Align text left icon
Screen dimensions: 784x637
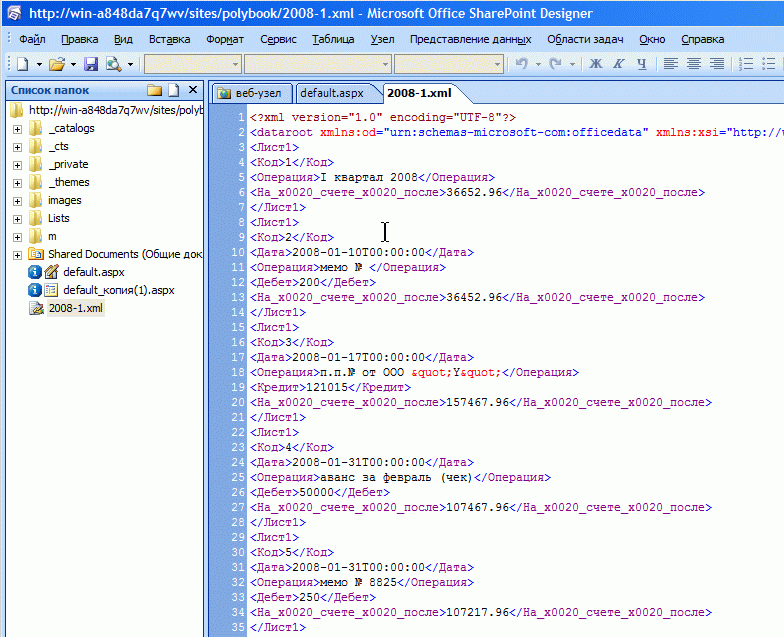pyautogui.click(x=670, y=64)
